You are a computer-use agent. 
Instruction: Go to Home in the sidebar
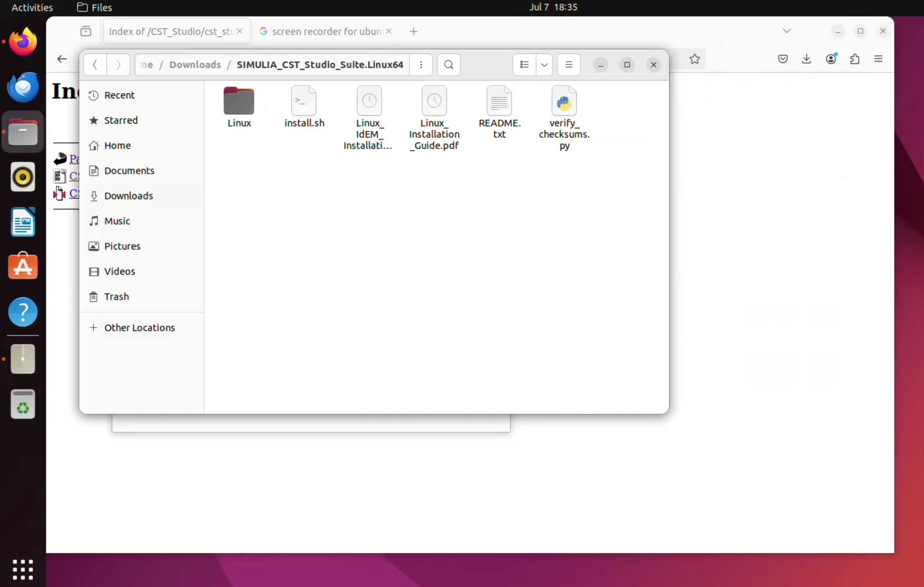(x=141, y=145)
